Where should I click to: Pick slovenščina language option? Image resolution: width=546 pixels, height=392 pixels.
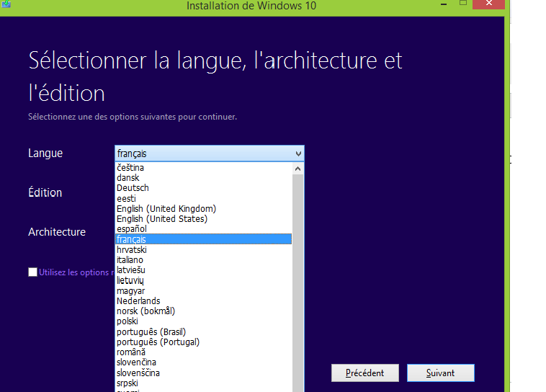203,373
